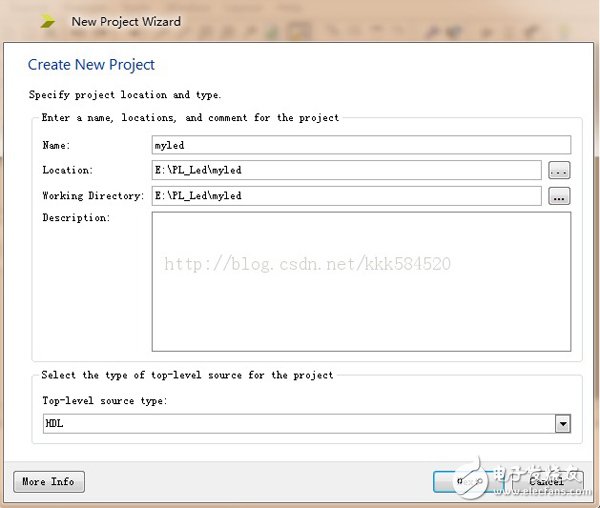This screenshot has width=600, height=508.
Task: Select the HDL source type combo box
Action: coord(300,424)
